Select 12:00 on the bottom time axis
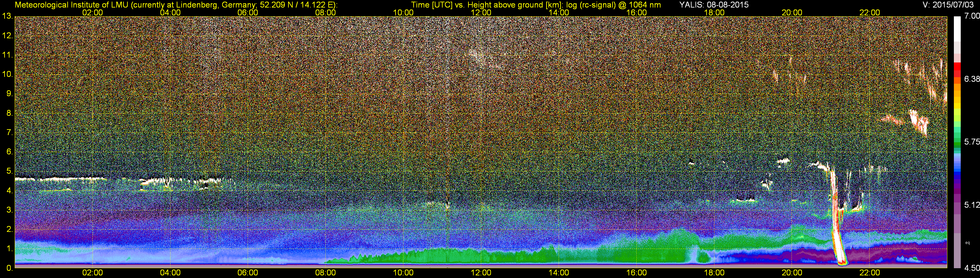 pyautogui.click(x=481, y=273)
